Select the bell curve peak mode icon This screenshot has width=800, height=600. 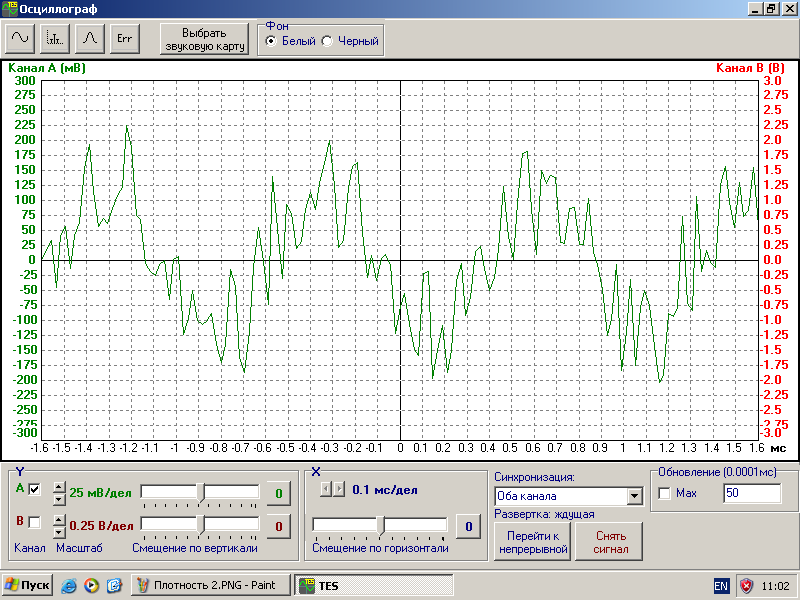(90, 38)
